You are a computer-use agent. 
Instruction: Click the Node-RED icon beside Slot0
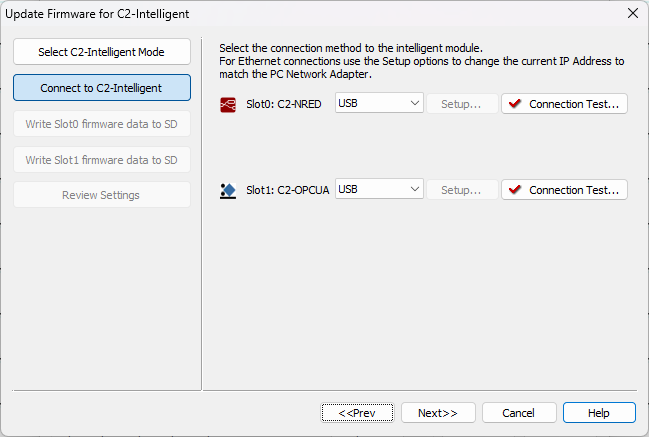coord(228,104)
